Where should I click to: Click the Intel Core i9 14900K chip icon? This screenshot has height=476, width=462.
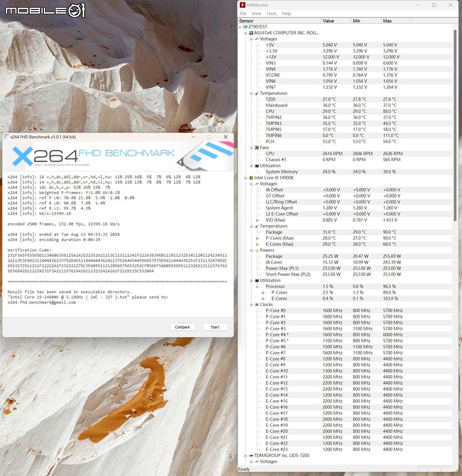[251, 178]
